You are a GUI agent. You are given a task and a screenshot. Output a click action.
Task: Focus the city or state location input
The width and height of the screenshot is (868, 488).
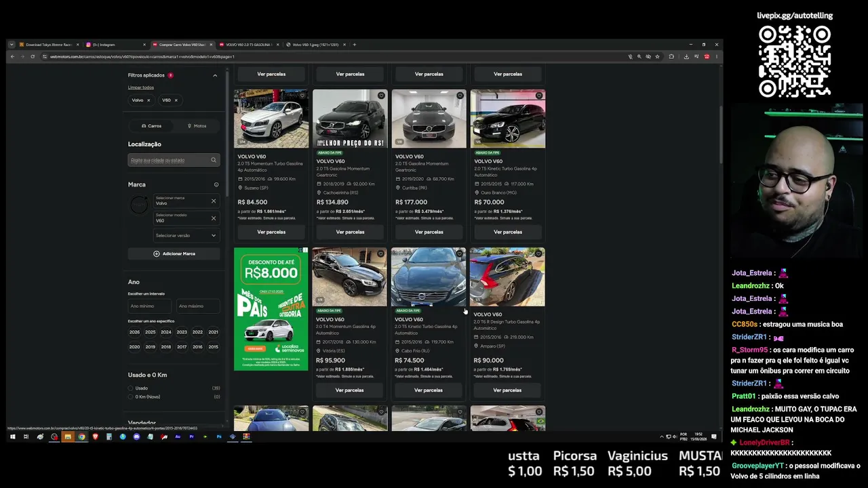(174, 160)
